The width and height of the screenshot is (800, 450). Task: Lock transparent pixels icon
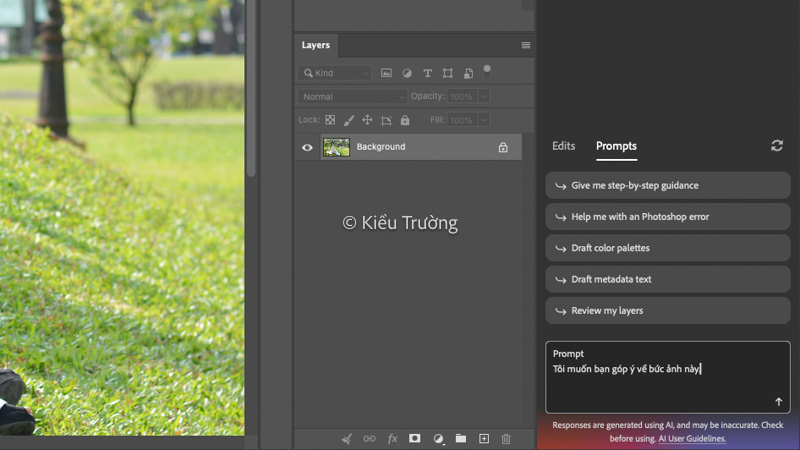tap(330, 120)
